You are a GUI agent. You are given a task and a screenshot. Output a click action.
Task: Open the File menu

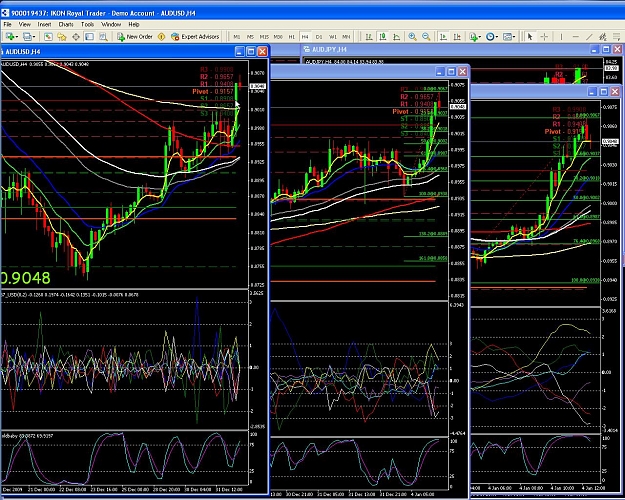pos(8,24)
